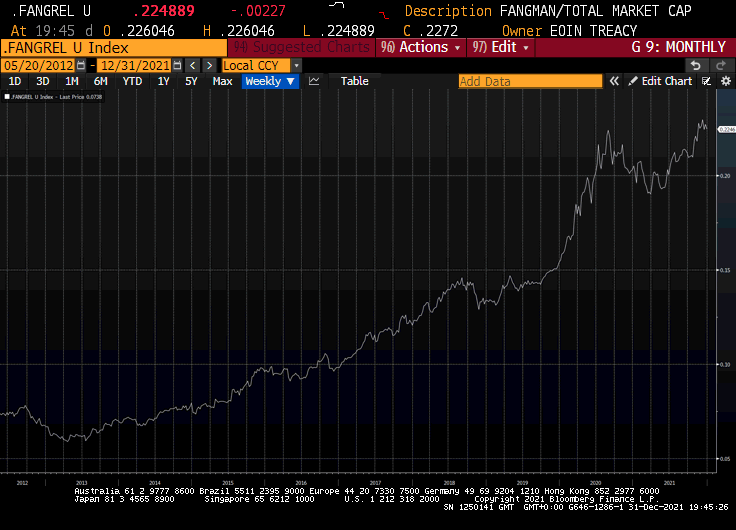This screenshot has height=530, width=736.
Task: Click the 2013 x-axis year label
Action: pos(82,483)
